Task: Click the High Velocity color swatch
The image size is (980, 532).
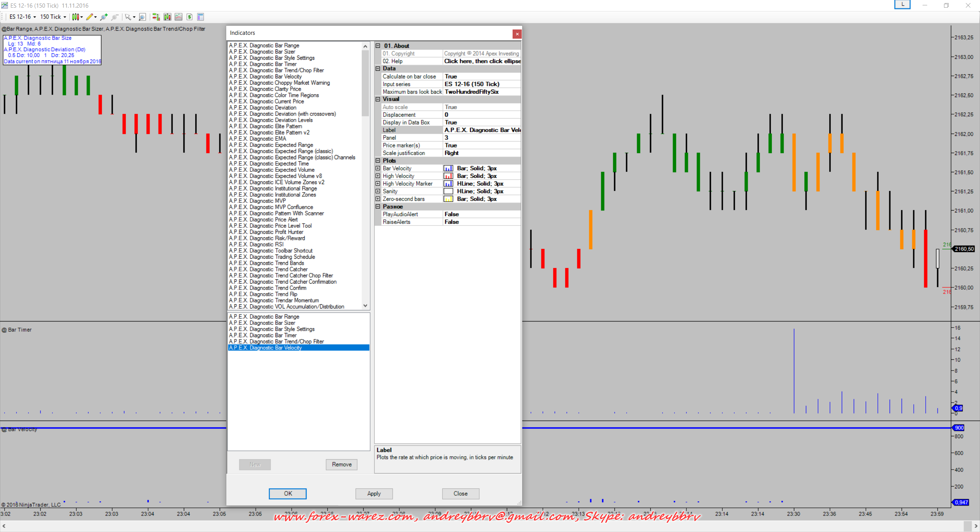Action: click(448, 176)
